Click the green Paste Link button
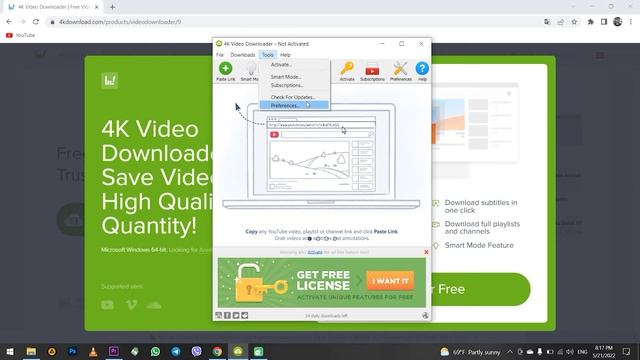The image size is (640, 360). [225, 71]
